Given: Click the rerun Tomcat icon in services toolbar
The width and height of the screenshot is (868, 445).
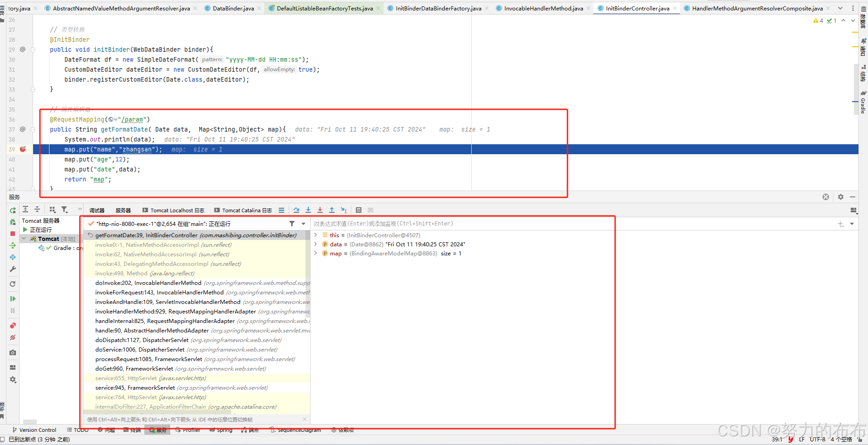Looking at the screenshot, I should pos(13,210).
